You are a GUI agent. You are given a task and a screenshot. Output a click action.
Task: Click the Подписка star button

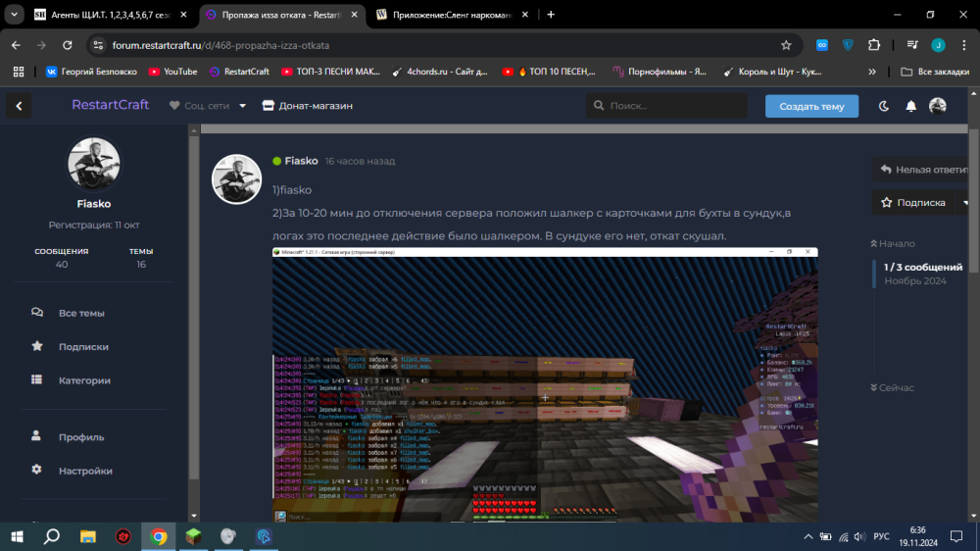click(913, 203)
